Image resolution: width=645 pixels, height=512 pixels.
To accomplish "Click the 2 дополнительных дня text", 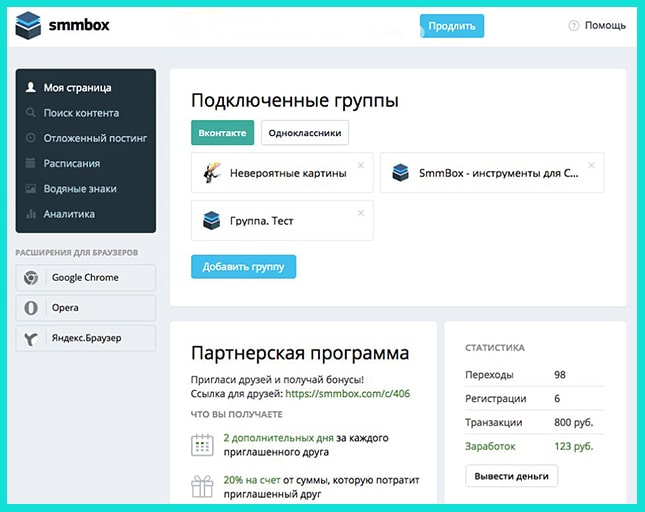I will (278, 438).
